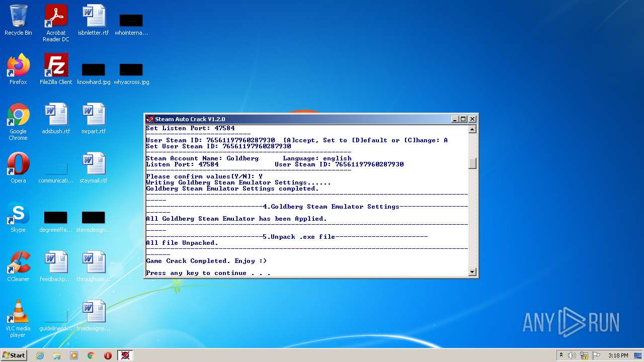The height and width of the screenshot is (362, 644).
Task: Open Internet Explorer from taskbar
Action: 40,355
